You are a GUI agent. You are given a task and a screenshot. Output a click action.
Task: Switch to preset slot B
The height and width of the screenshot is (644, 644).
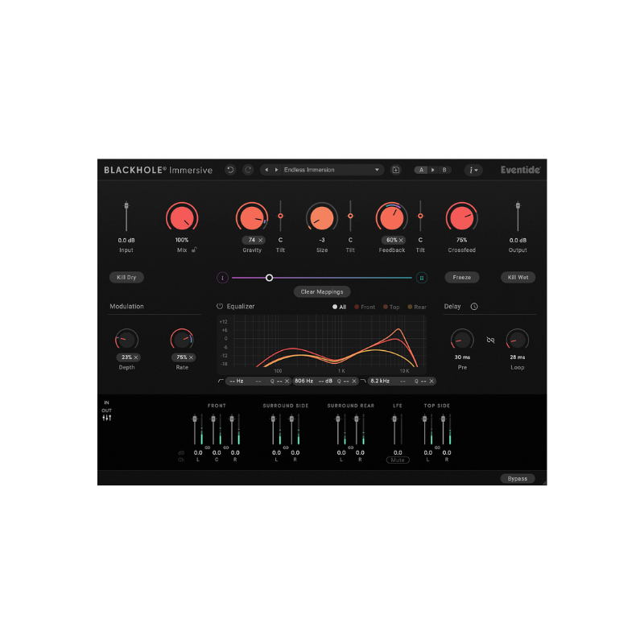pyautogui.click(x=444, y=169)
